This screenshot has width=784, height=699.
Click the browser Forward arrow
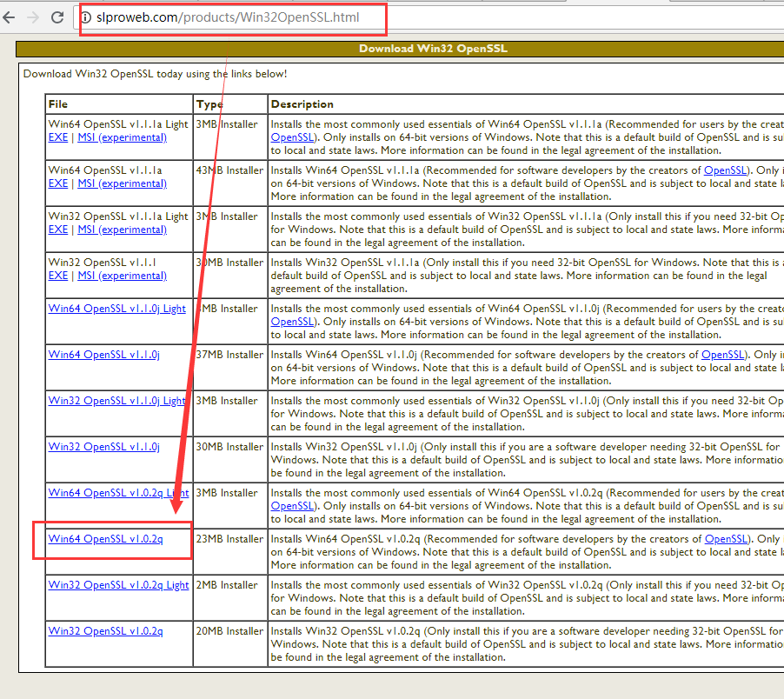coord(33,18)
